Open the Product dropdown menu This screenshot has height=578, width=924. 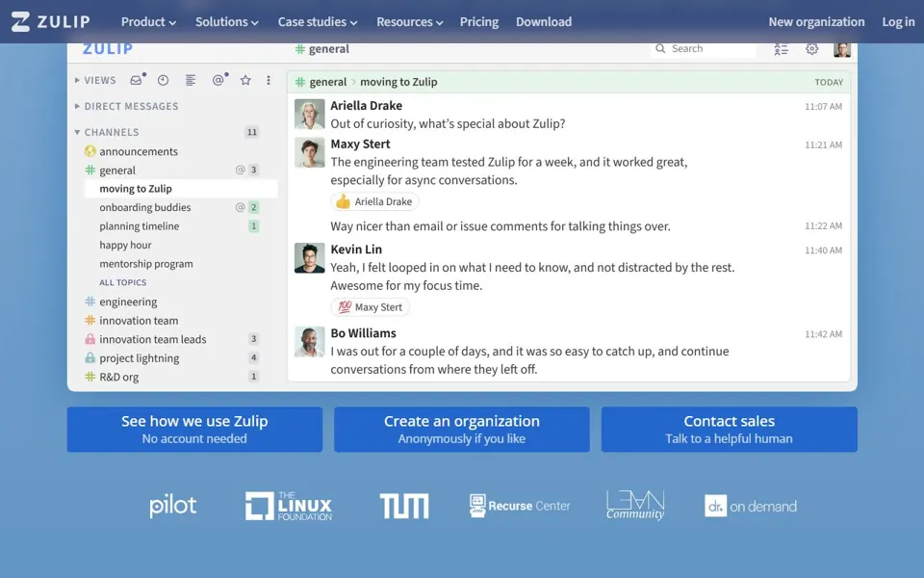[x=148, y=22]
